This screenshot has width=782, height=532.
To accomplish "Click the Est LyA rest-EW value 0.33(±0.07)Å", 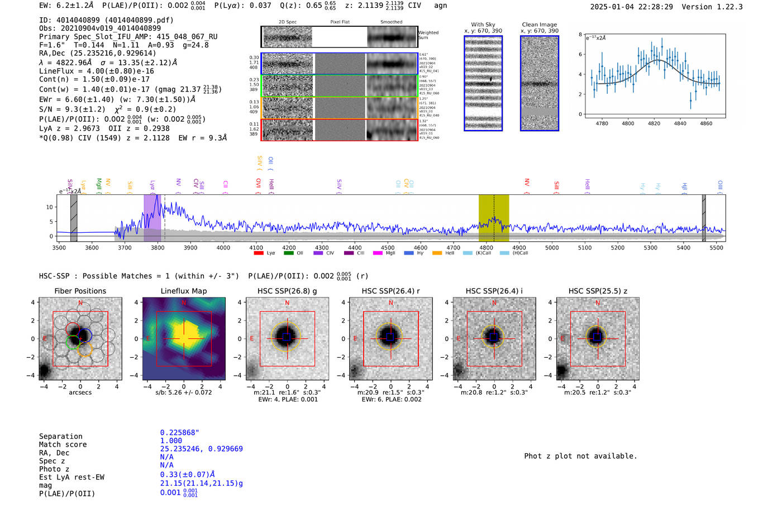I will click(x=188, y=475).
